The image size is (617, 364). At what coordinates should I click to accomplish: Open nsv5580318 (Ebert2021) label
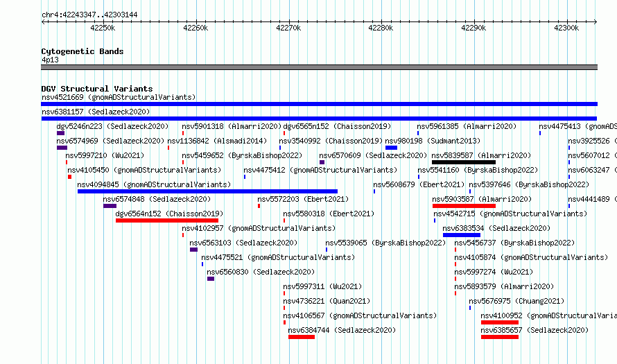tap(329, 214)
